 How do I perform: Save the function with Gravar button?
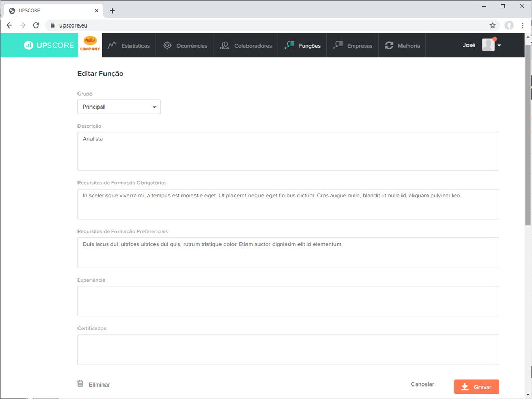click(476, 387)
